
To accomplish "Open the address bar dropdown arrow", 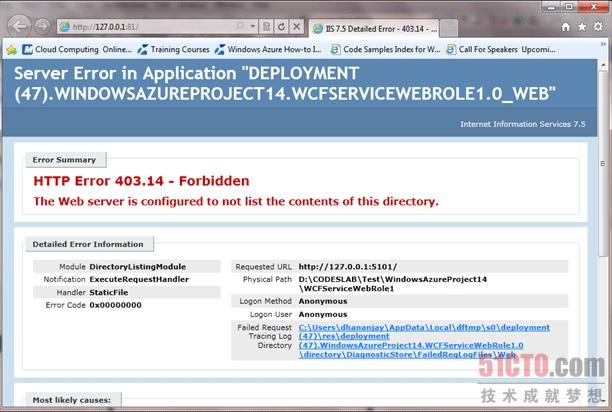I will 253,26.
